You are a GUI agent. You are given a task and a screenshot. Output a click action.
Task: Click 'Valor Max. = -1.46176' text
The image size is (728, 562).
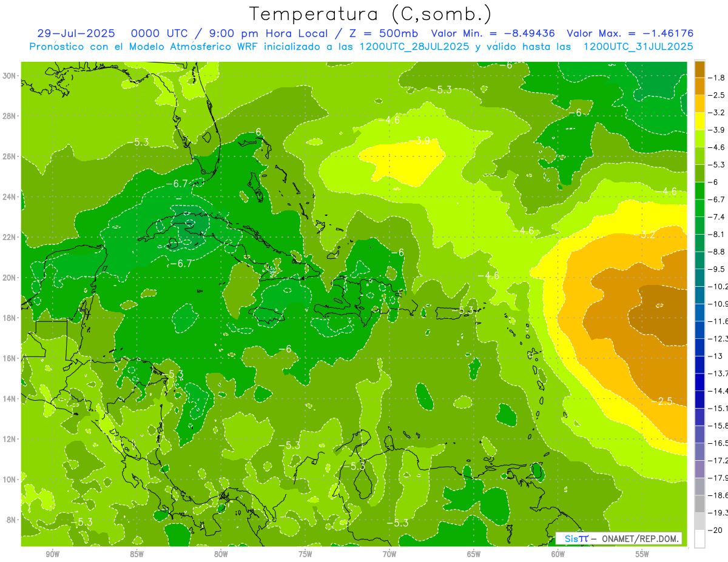point(630,33)
